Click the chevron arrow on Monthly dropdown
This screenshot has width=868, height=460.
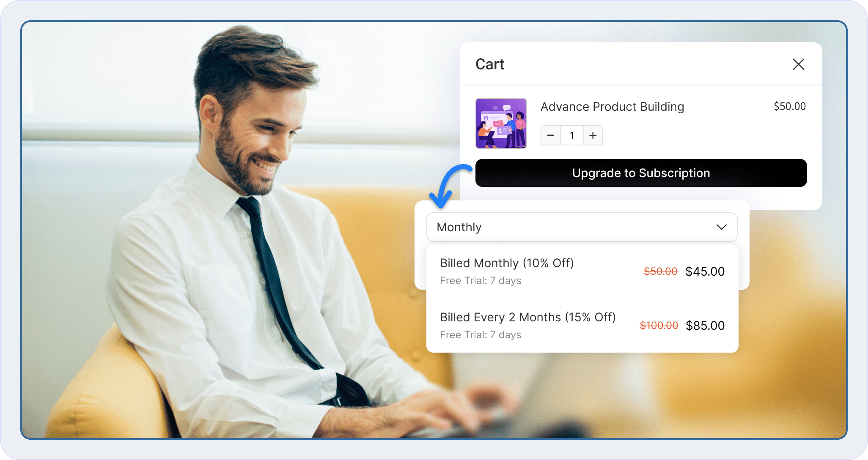pyautogui.click(x=721, y=227)
